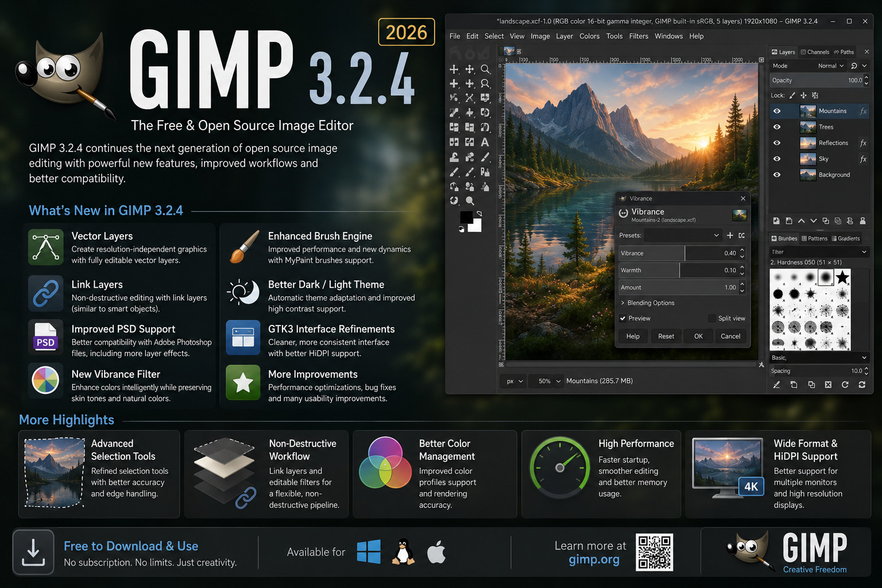The image size is (882, 588).
Task: Open the Filters menu
Action: pos(639,36)
